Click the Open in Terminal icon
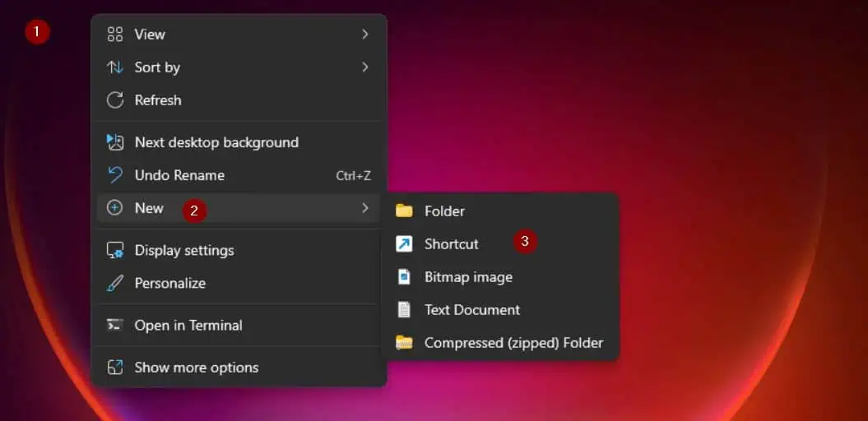The width and height of the screenshot is (868, 421). point(114,325)
